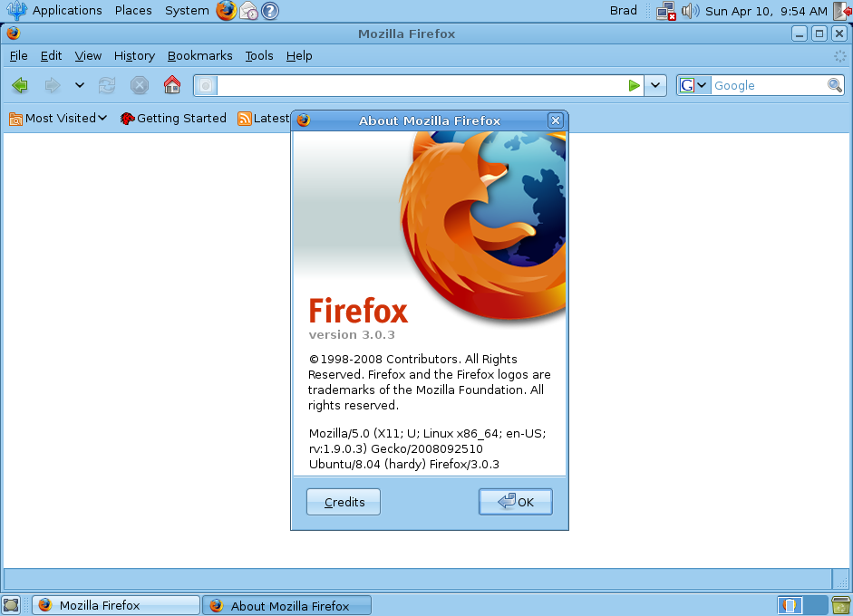Open the recent pages history dropdown arrow

click(80, 85)
